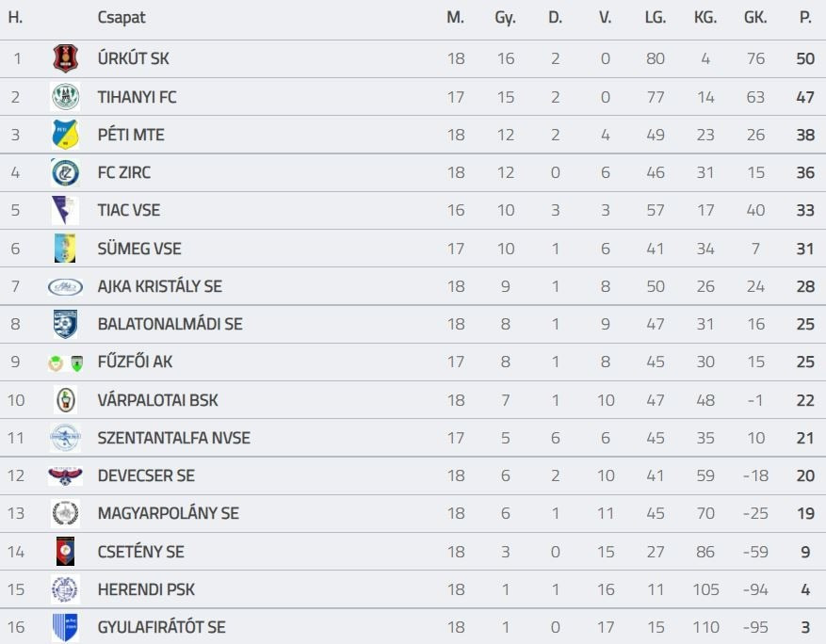
Task: Click the Gyulafirátót SE striped crest
Action: [x=65, y=627]
